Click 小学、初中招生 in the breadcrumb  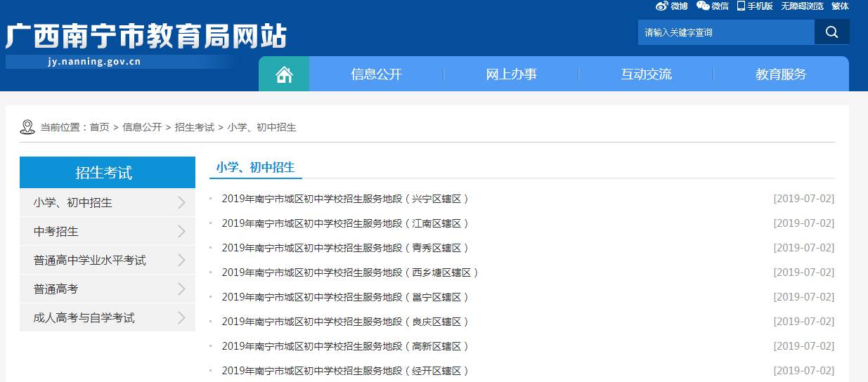pyautogui.click(x=262, y=127)
